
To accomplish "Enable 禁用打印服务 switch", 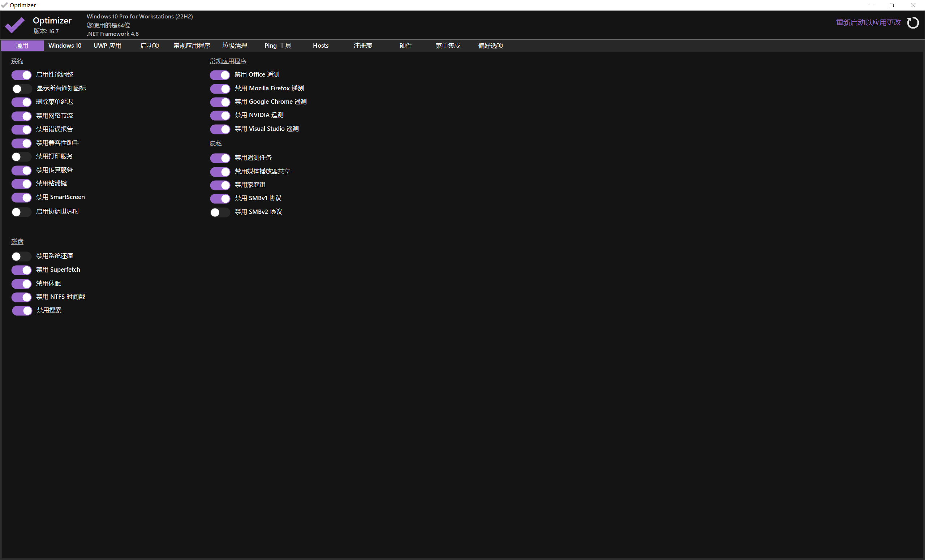I will [21, 156].
